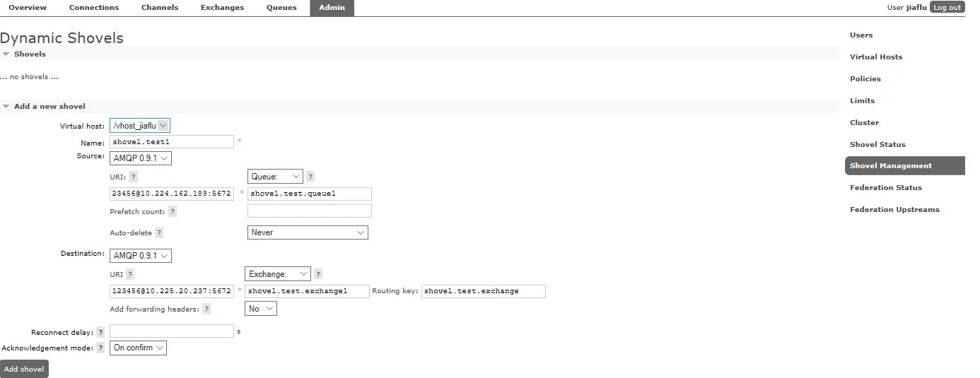Focus the shovel.test.queue1 queue field
The width and height of the screenshot is (980, 378).
[310, 194]
